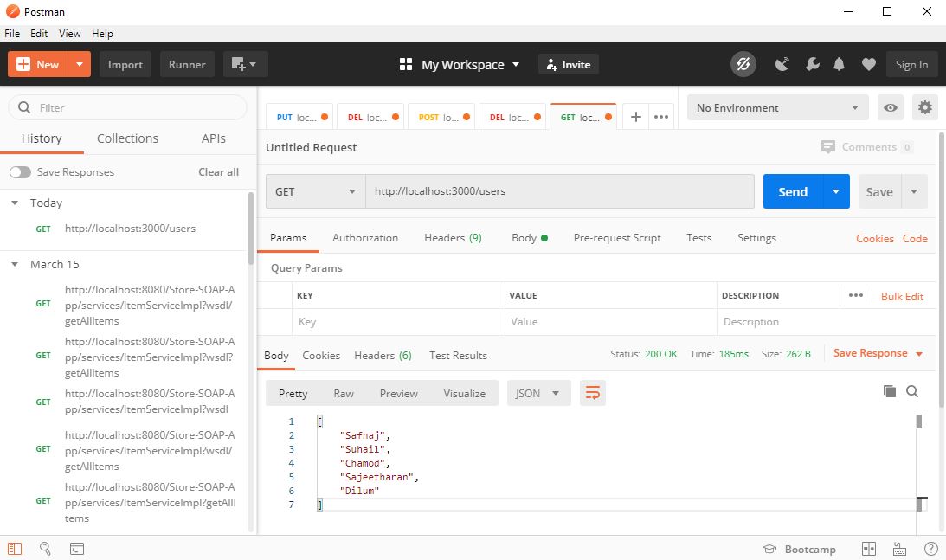
Task: Switch to the Raw response view
Action: coord(344,392)
